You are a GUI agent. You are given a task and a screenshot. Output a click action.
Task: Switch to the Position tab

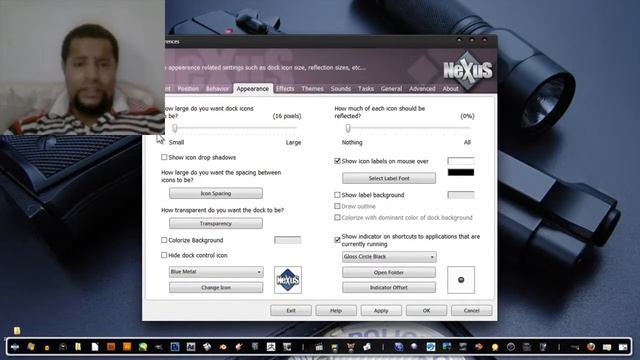(188, 89)
